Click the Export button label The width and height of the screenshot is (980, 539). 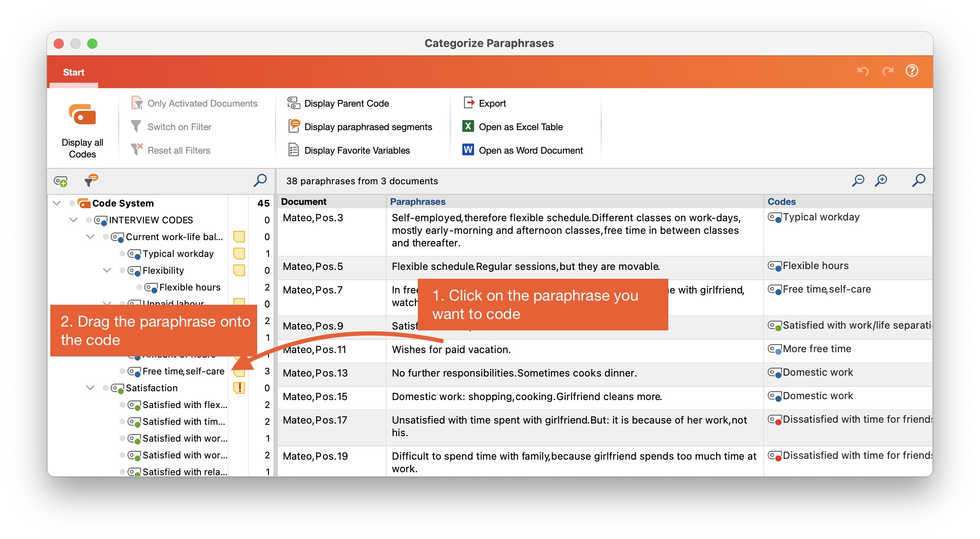click(x=493, y=103)
